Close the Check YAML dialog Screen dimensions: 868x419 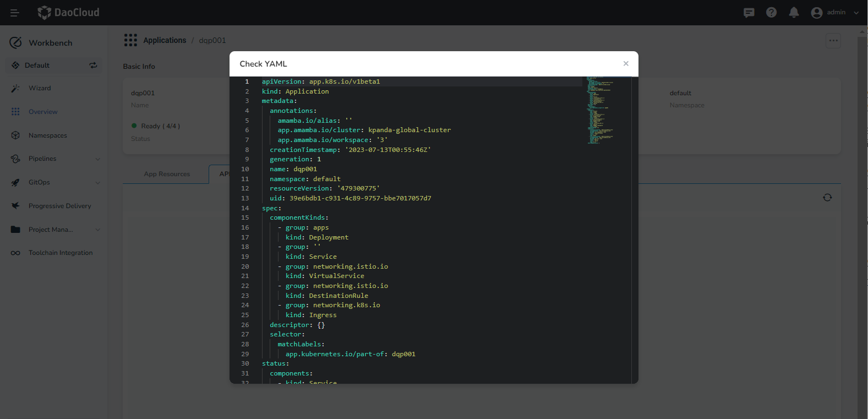click(x=626, y=63)
